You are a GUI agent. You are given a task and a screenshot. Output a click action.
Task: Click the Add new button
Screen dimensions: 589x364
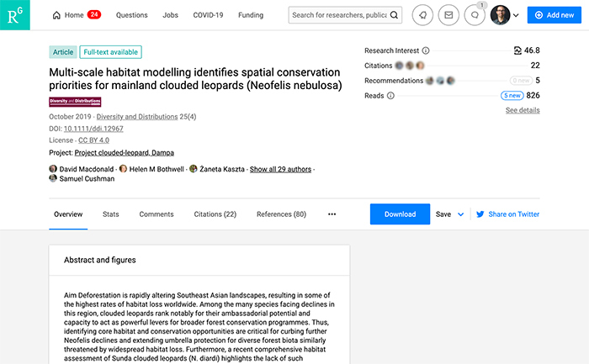[555, 15]
